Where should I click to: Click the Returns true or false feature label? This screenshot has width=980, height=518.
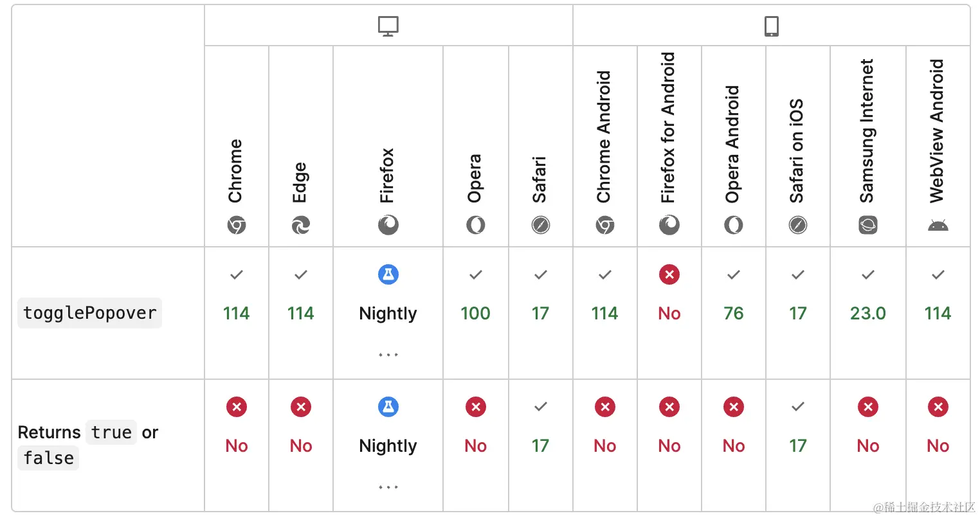pyautogui.click(x=88, y=445)
